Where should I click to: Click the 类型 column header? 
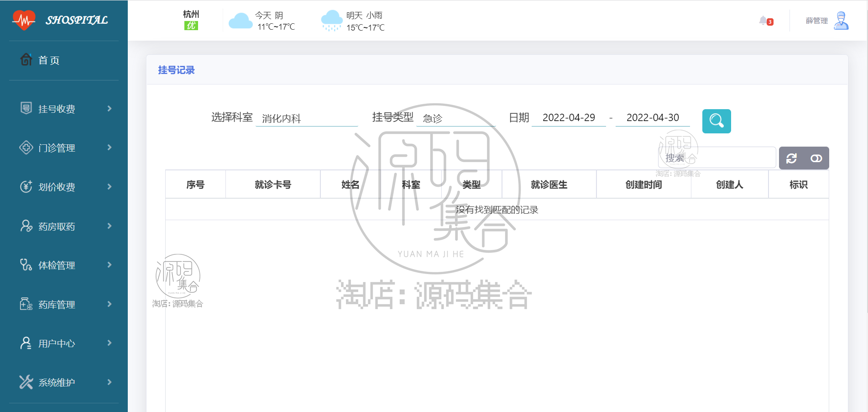coord(471,185)
